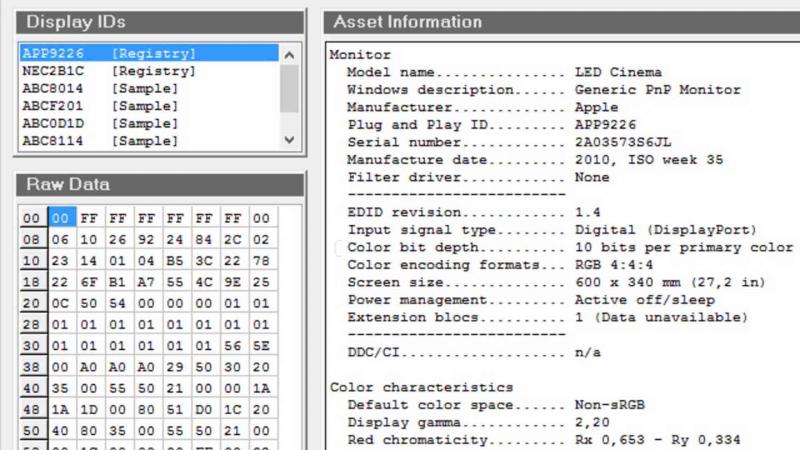Select byte 5E in row 30

[261, 346]
